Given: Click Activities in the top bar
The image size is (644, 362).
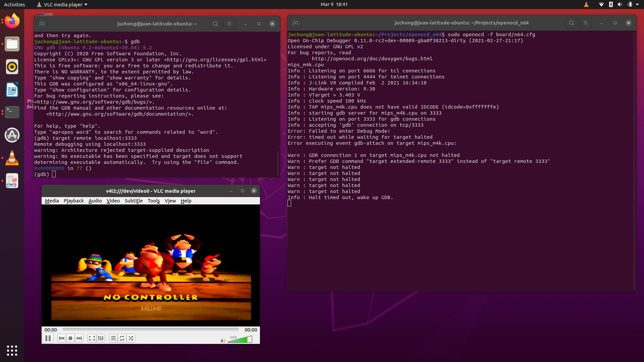Looking at the screenshot, I should pyautogui.click(x=14, y=4).
